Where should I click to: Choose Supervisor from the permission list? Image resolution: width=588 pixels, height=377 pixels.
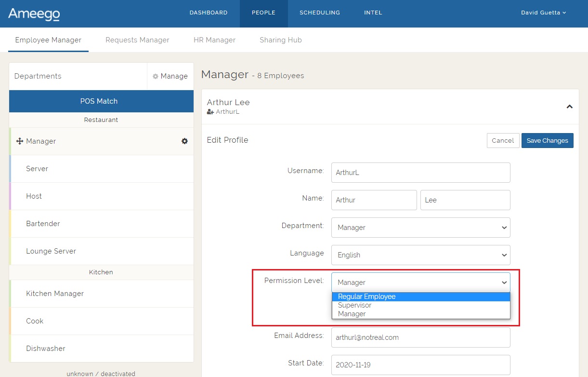point(354,305)
